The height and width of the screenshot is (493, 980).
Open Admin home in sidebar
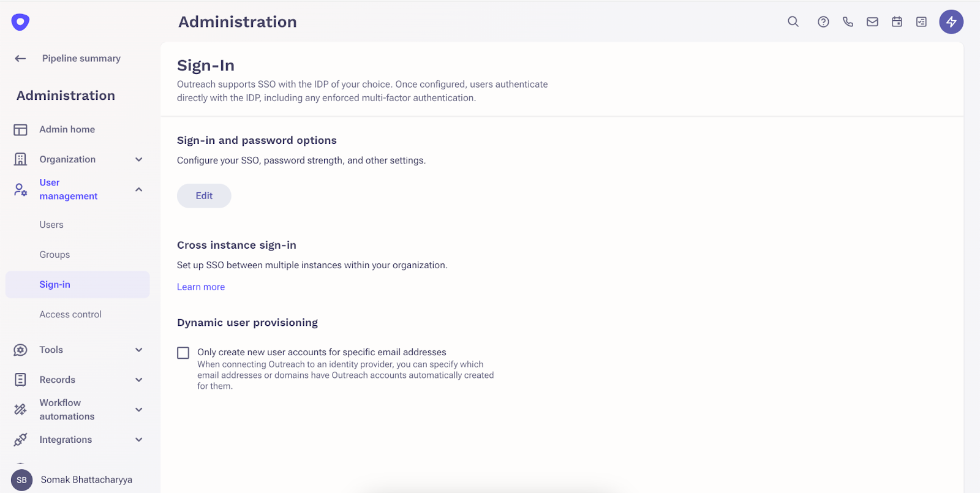coord(67,129)
